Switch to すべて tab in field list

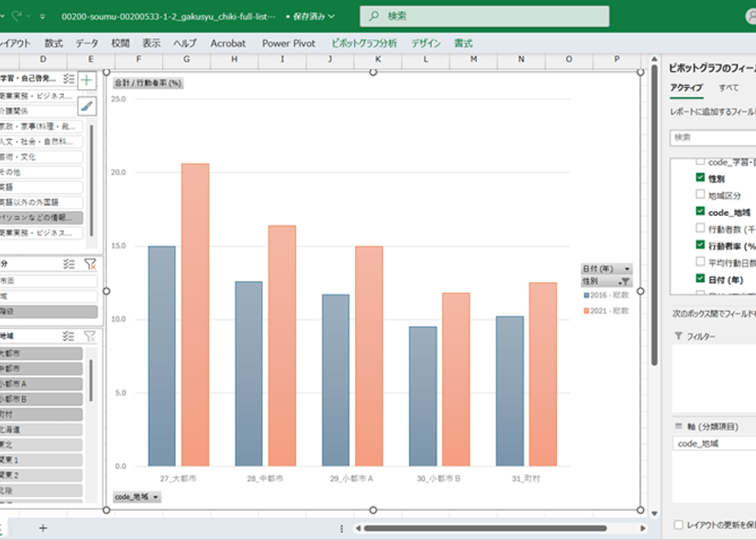pos(728,88)
